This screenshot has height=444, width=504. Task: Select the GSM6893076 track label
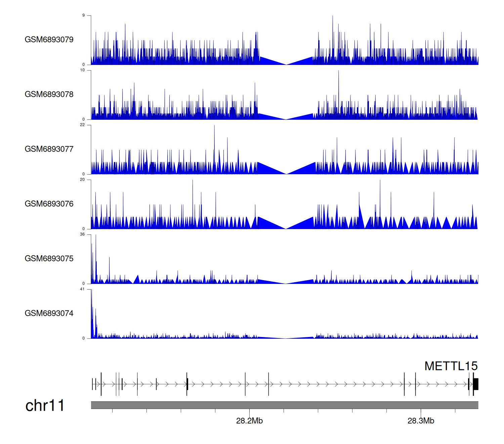[49, 204]
